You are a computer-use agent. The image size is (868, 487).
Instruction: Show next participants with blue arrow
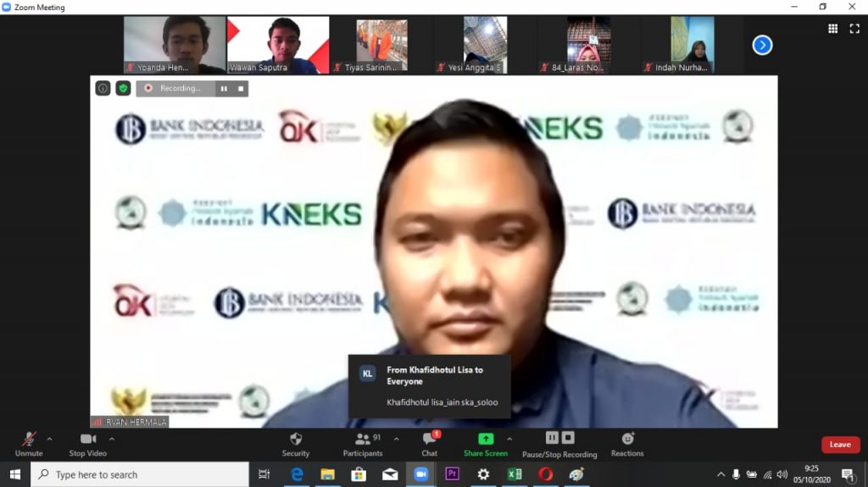[762, 45]
